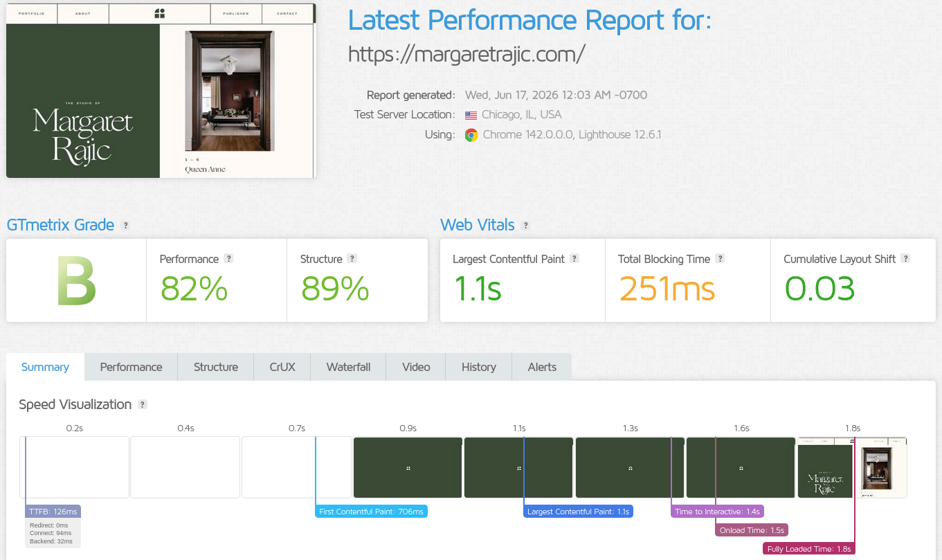The width and height of the screenshot is (942, 560).
Task: Open help icon beside Speed Visualization
Action: (x=143, y=405)
